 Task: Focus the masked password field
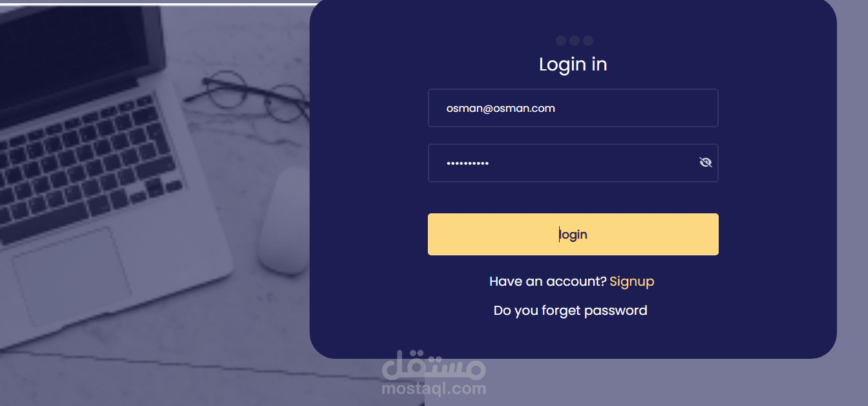click(573, 163)
